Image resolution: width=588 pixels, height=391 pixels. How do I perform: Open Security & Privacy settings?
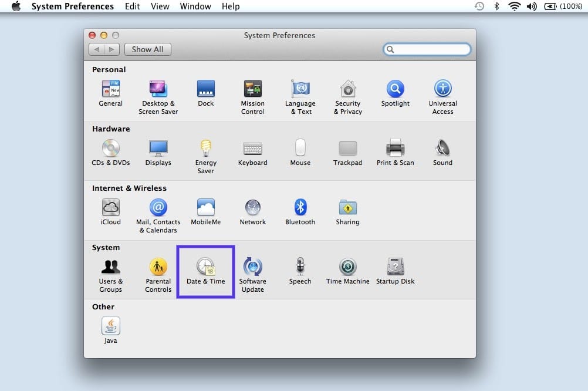click(x=347, y=92)
